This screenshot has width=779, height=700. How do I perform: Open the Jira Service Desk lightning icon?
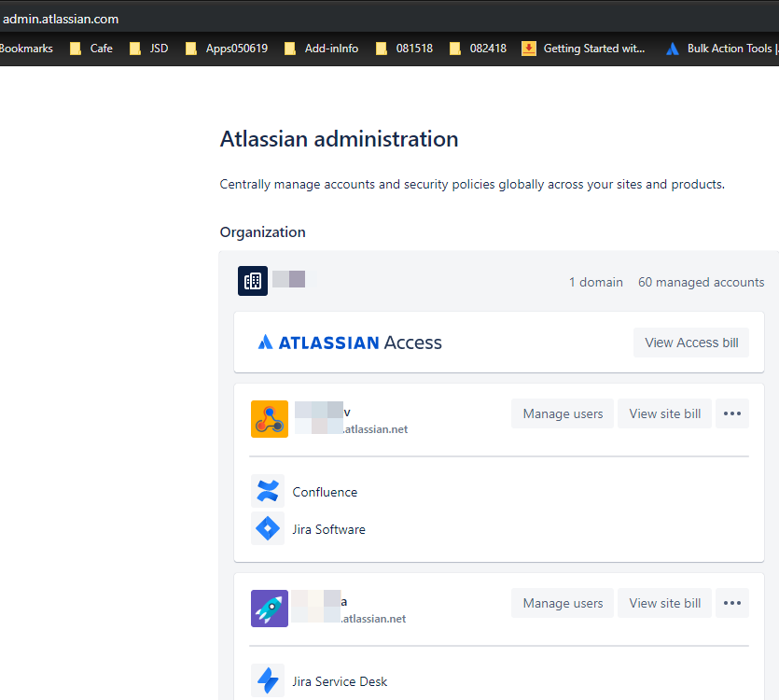pos(267,680)
